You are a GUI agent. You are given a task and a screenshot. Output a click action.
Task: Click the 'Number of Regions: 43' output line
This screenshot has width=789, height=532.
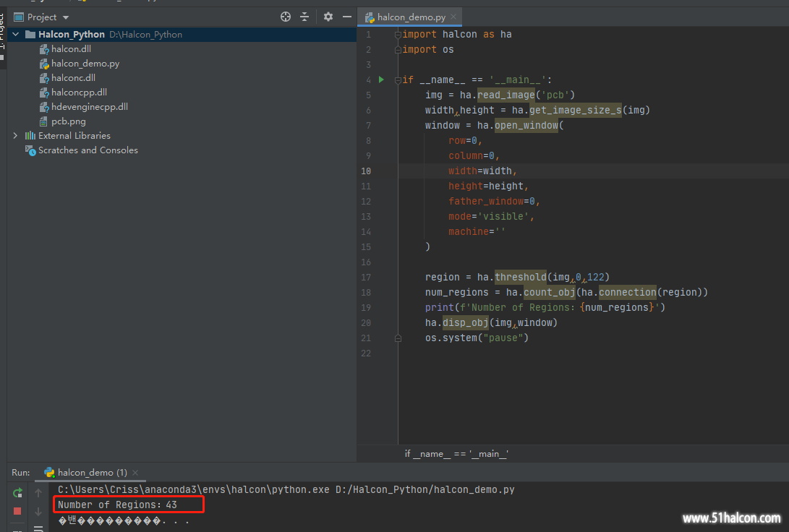click(117, 505)
